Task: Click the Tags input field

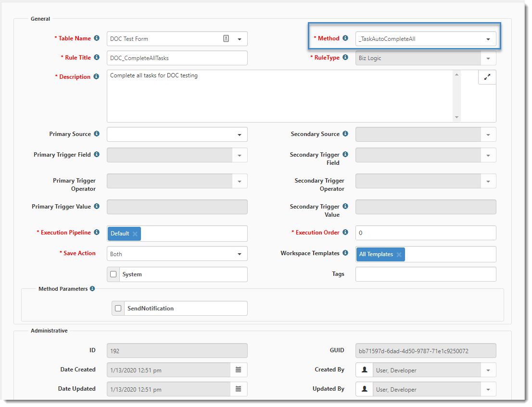Action: pyautogui.click(x=425, y=274)
